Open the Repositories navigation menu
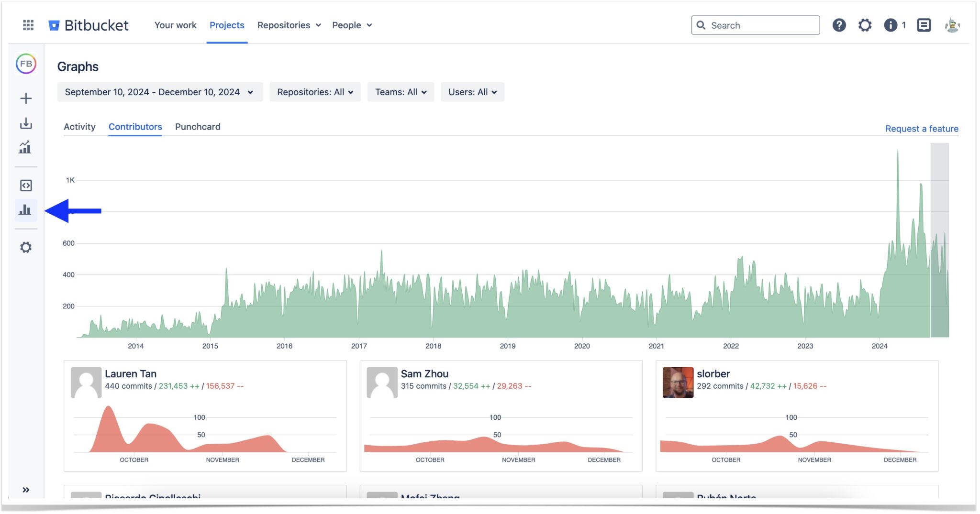Screen dimensions: 980x514 (289, 25)
